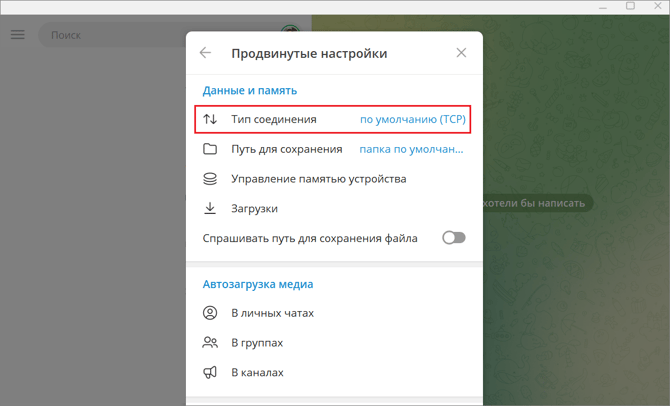Image resolution: width=670 pixels, height=406 pixels.
Task: Click the person icon for В личных чатах
Action: click(x=210, y=313)
